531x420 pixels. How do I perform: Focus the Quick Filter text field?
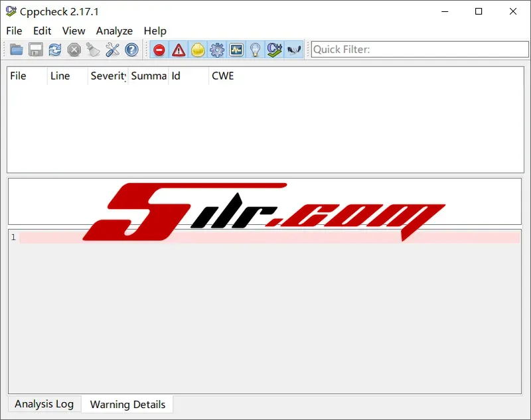pos(420,49)
